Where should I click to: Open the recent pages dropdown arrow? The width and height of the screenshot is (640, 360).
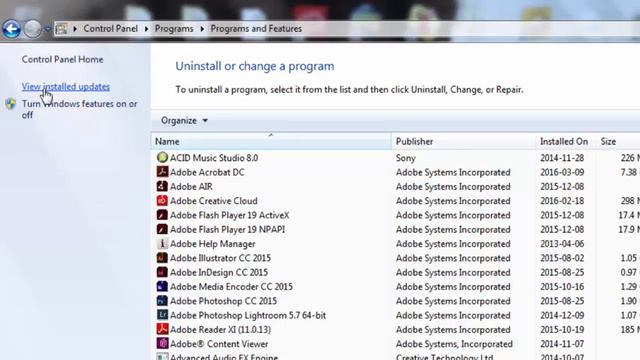click(47, 29)
